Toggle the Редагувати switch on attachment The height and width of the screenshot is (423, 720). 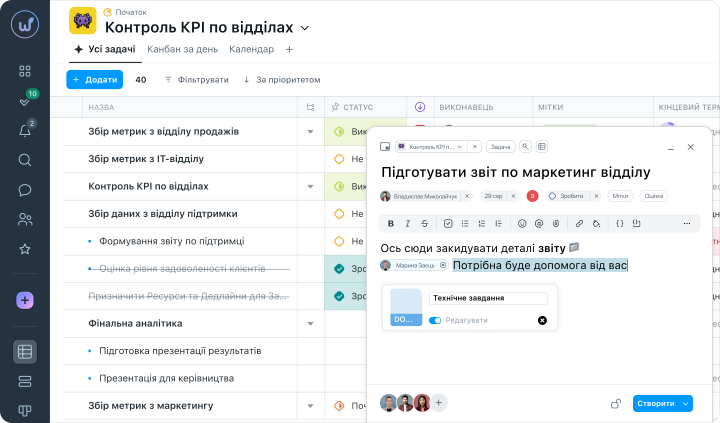[x=435, y=320]
